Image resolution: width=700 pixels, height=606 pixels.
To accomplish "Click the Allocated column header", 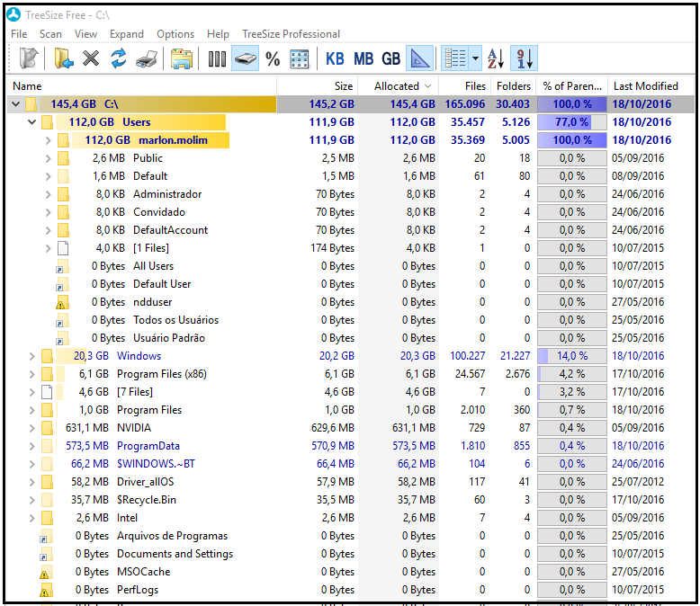I will tap(396, 86).
